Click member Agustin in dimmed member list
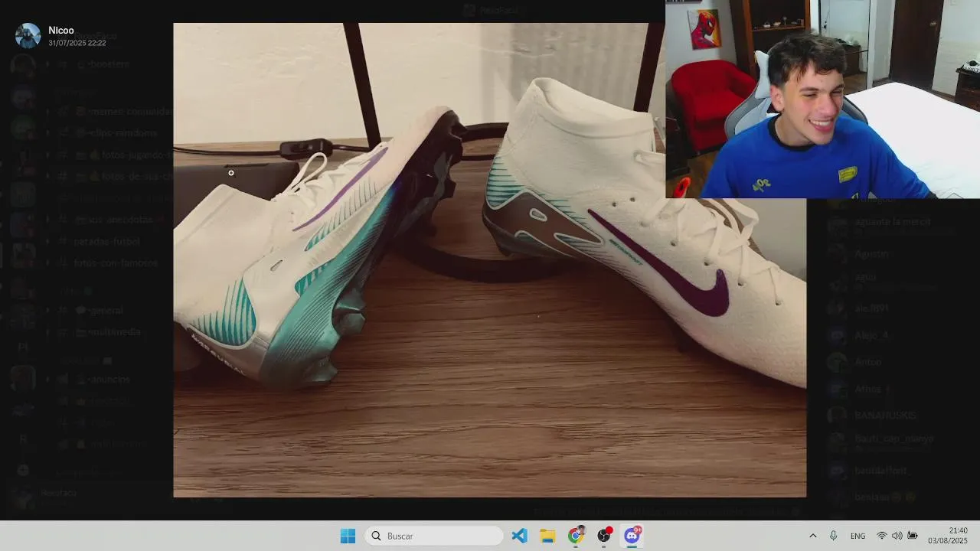This screenshot has height=551, width=980. click(871, 253)
